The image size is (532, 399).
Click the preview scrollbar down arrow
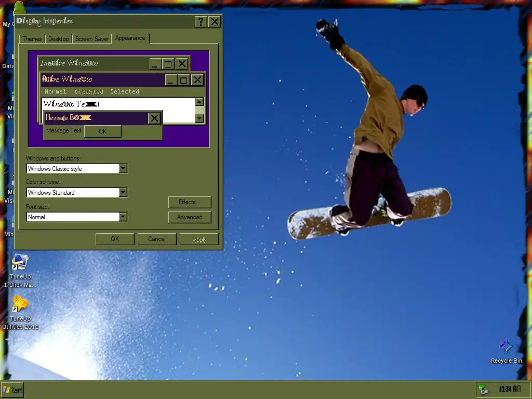click(x=199, y=118)
